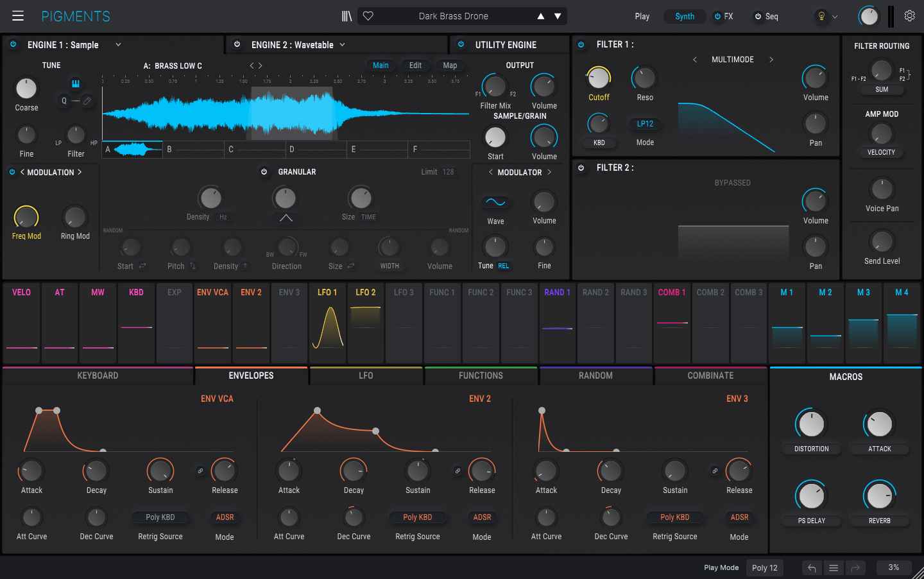Select next sample with right arrow

pos(260,65)
